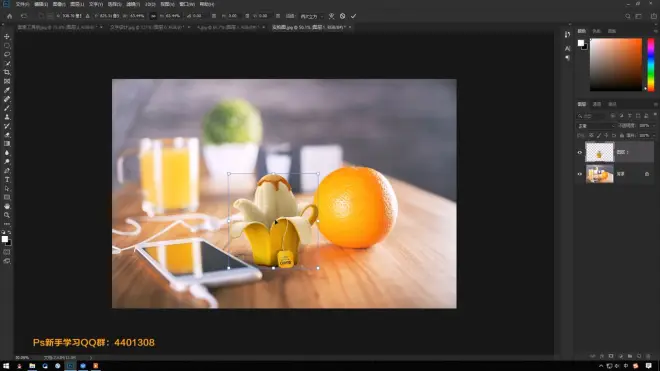Screen dimensions: 660x371
Task: Delete the selected layer
Action: pos(648,356)
